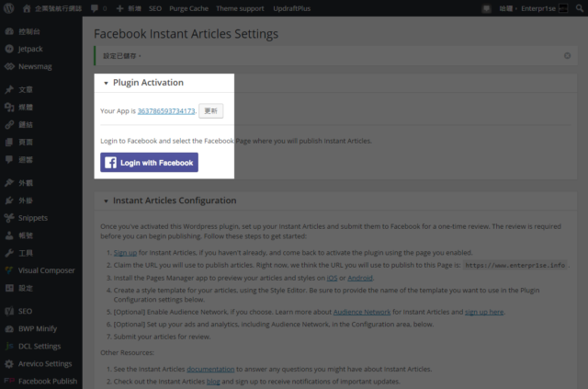Click the Tools wrench icon in sidebar

click(9, 253)
